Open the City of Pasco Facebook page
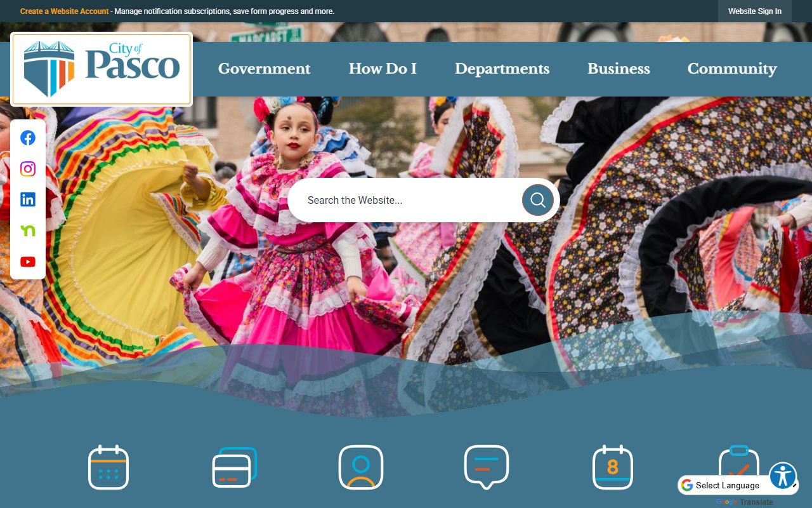The height and width of the screenshot is (508, 812). [x=28, y=138]
